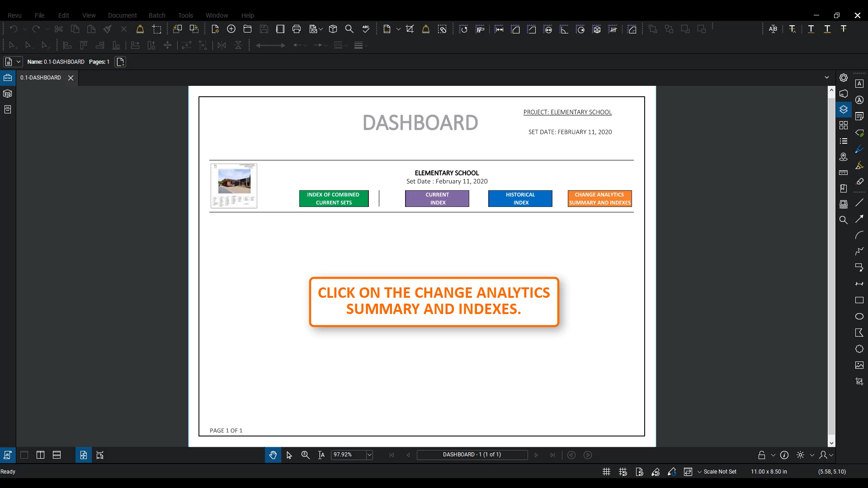Open the zoom percentage dropdown

(x=369, y=455)
